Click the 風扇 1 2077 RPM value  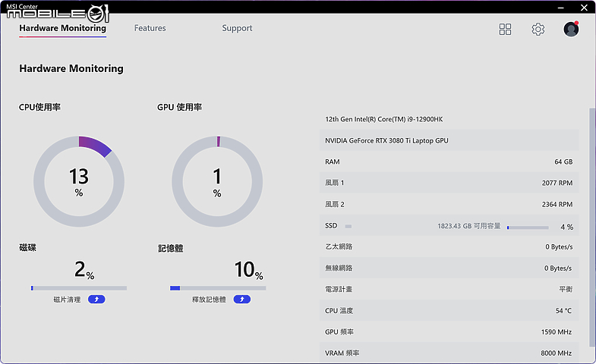click(x=557, y=183)
